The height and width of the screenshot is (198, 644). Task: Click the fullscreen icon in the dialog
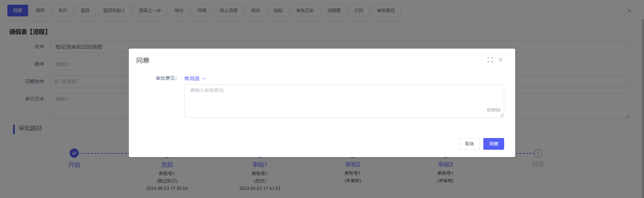[x=490, y=60]
